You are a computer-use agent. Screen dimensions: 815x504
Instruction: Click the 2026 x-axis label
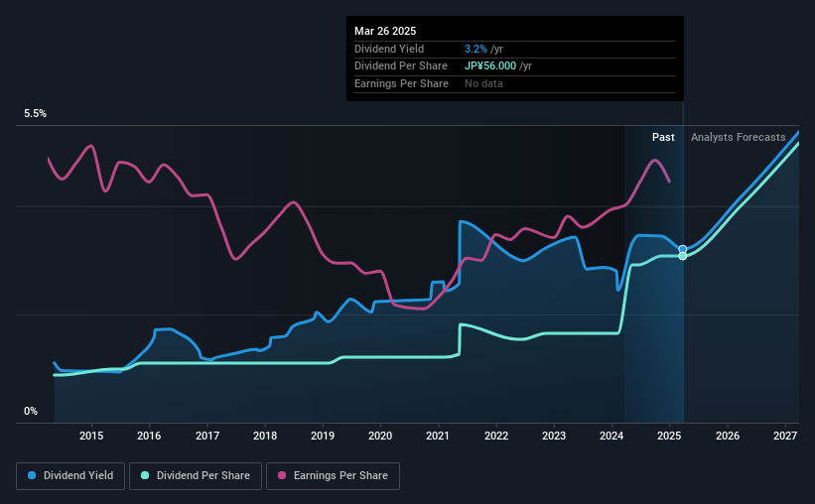point(728,436)
